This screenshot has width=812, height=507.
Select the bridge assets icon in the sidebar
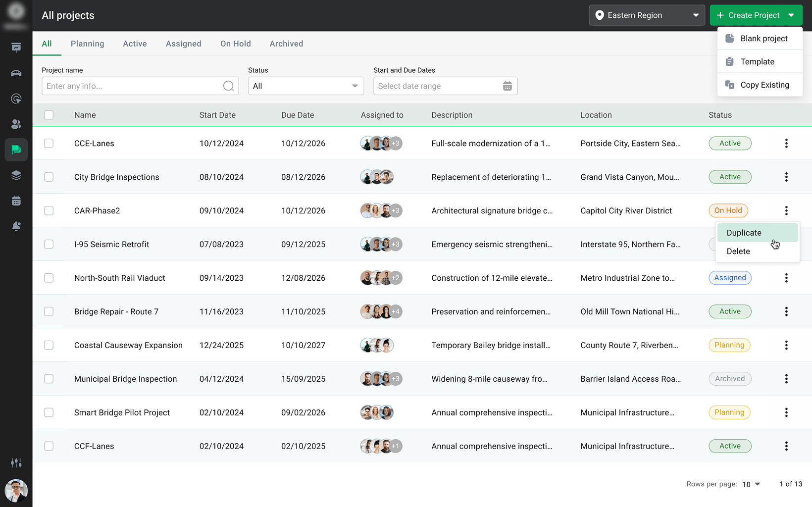pyautogui.click(x=16, y=73)
